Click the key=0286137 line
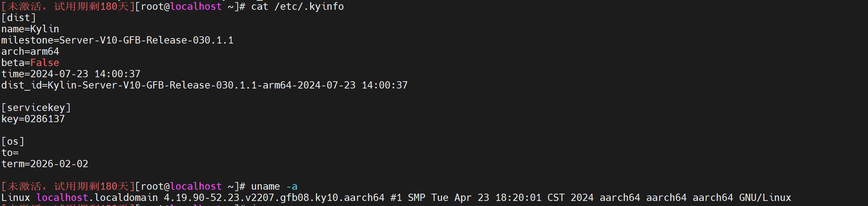The image size is (868, 206). (33, 119)
